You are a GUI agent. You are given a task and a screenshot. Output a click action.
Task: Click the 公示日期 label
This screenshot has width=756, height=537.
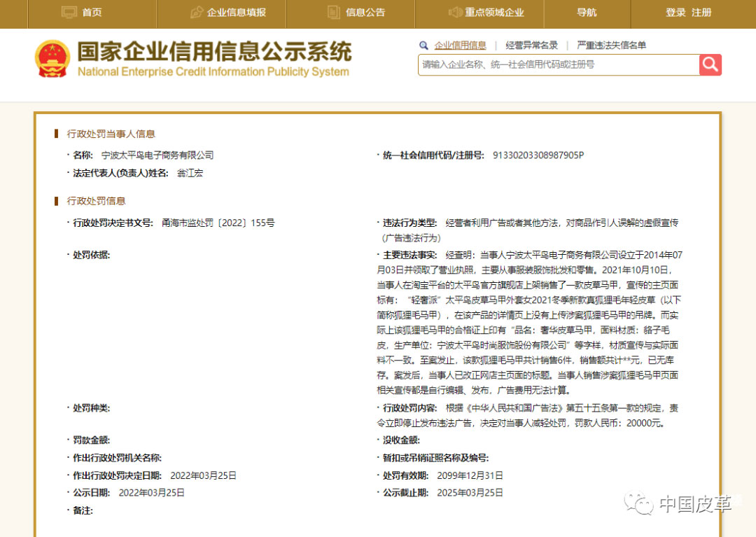(x=91, y=493)
